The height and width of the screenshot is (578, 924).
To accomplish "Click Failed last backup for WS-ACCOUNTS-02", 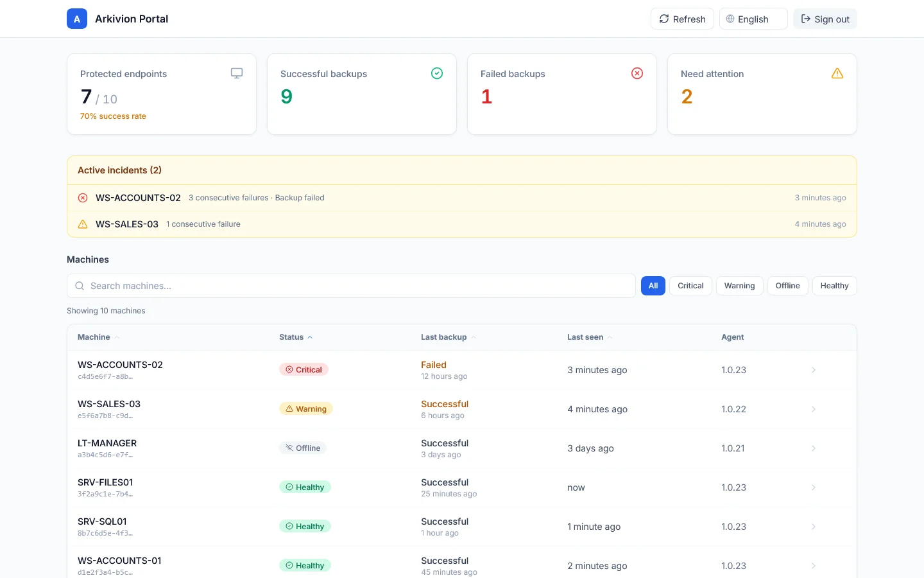I will click(434, 365).
